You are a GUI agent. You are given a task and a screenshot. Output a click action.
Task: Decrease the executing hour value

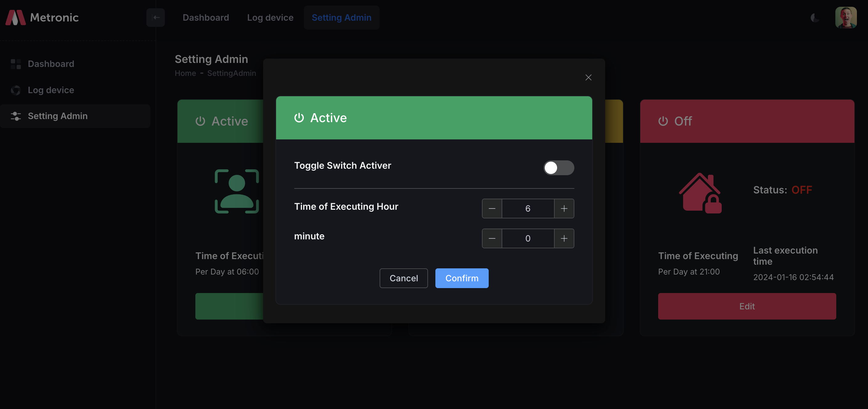[x=491, y=209]
